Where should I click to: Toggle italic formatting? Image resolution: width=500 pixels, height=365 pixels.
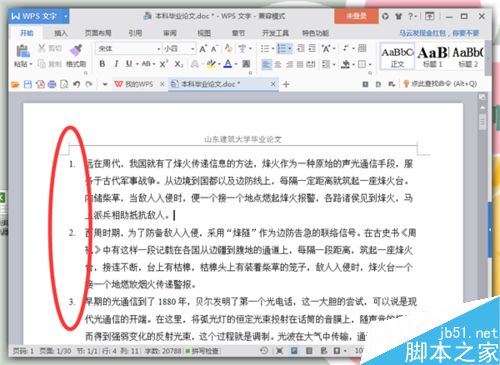(116, 64)
